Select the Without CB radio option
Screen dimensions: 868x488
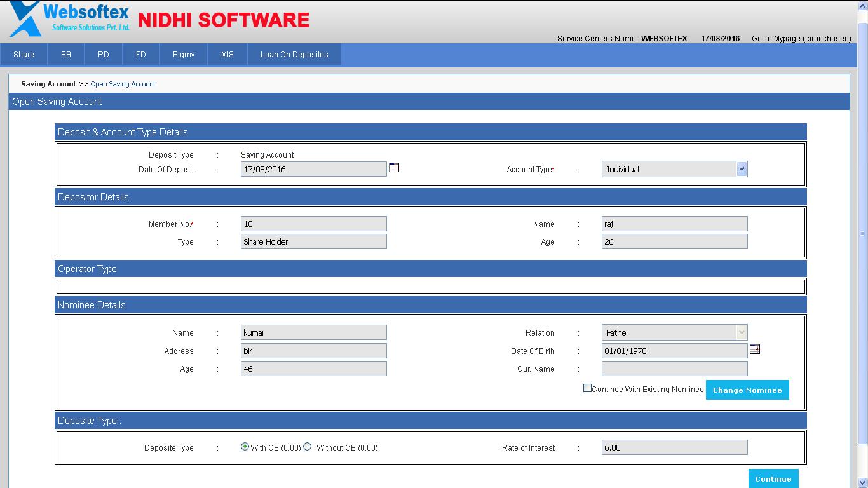point(308,447)
